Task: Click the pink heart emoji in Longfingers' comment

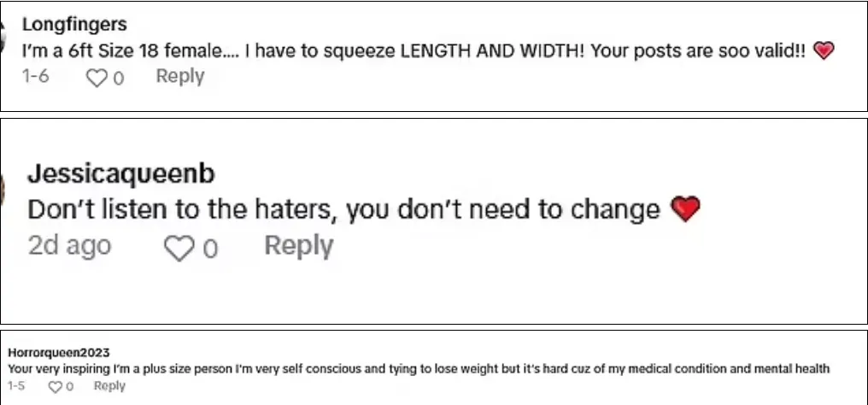Action: [x=824, y=51]
